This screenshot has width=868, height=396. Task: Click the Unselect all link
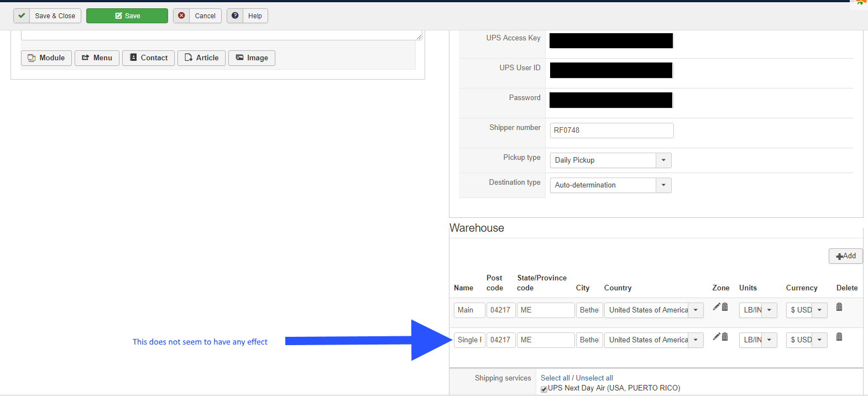click(x=594, y=378)
